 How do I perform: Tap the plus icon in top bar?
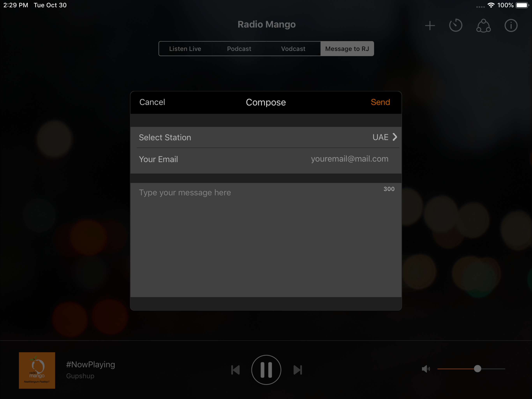(430, 26)
